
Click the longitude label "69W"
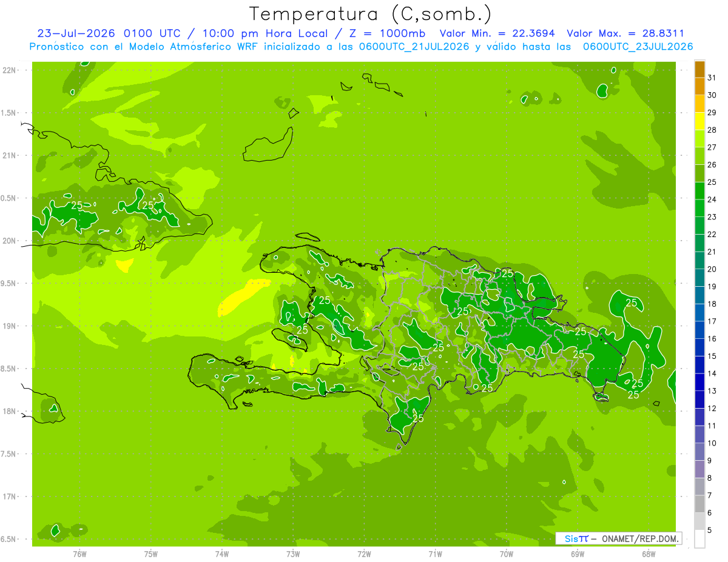(x=578, y=554)
